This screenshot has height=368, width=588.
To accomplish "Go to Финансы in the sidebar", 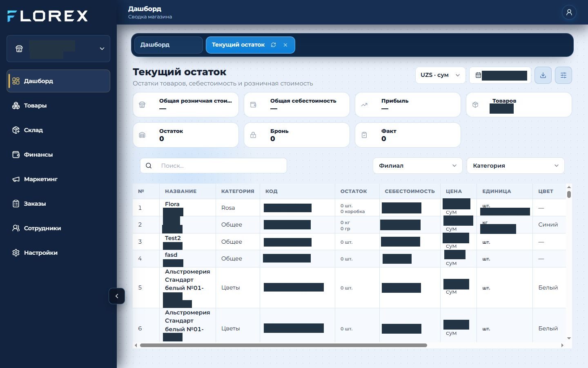I will [x=58, y=155].
